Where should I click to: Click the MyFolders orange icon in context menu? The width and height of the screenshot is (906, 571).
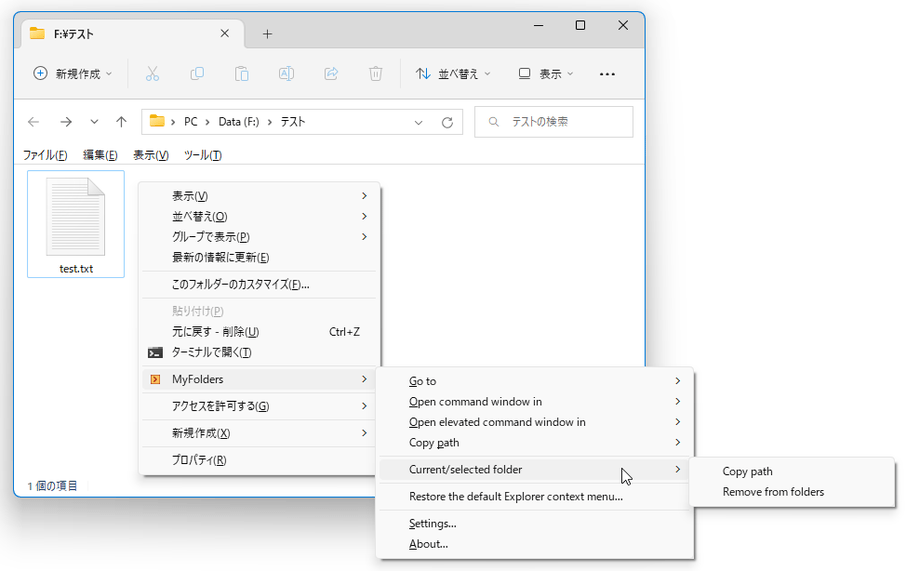155,379
